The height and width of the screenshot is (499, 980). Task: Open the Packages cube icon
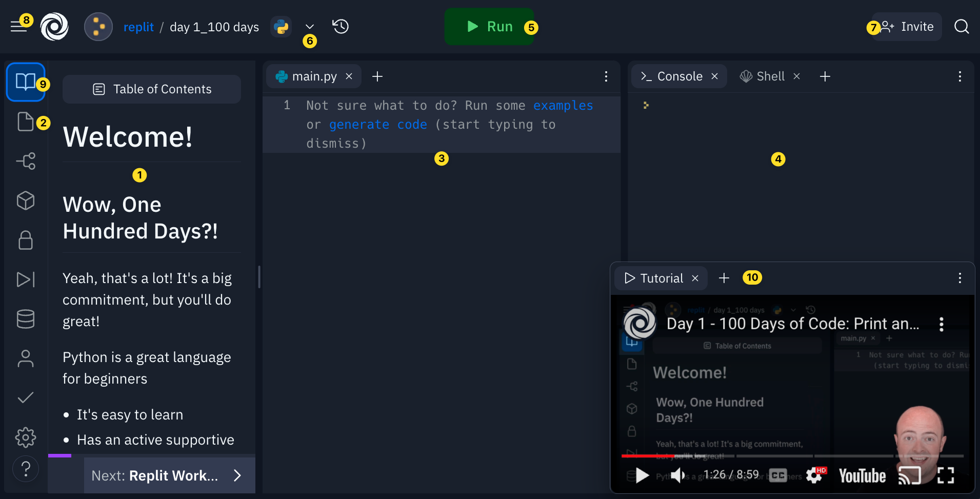point(25,201)
